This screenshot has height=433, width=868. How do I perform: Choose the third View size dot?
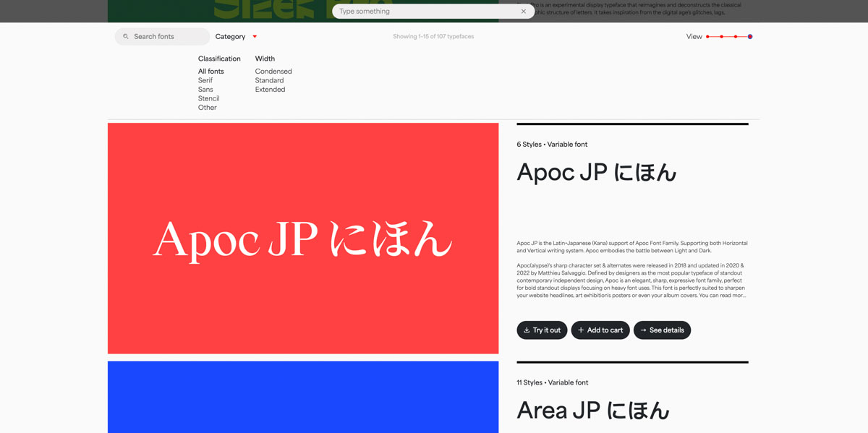tap(736, 36)
